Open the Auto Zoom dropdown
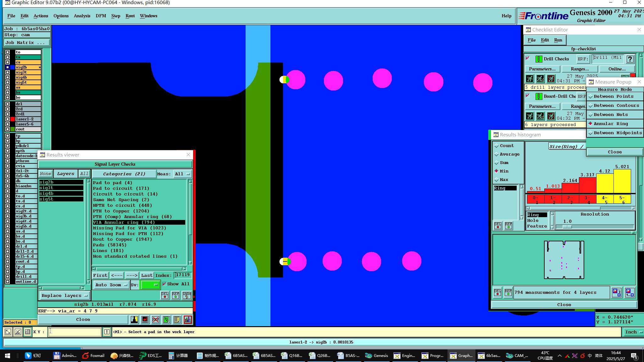 click(x=111, y=285)
